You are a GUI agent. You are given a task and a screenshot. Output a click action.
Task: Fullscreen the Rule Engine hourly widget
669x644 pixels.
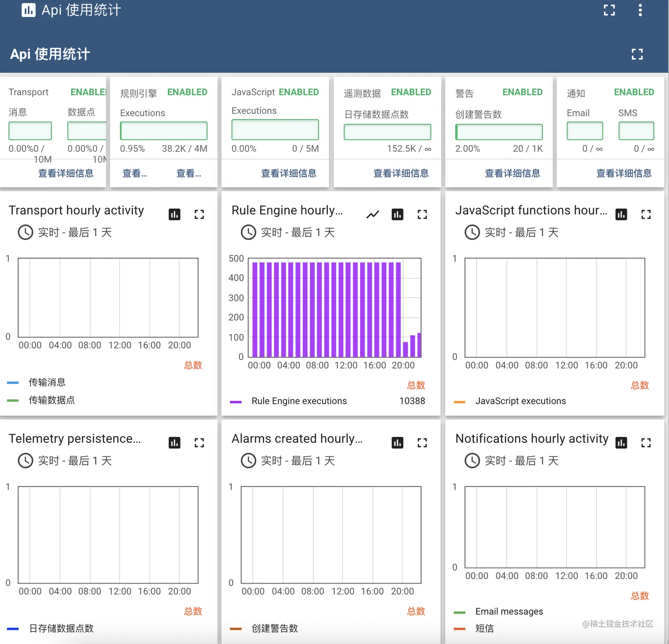422,215
